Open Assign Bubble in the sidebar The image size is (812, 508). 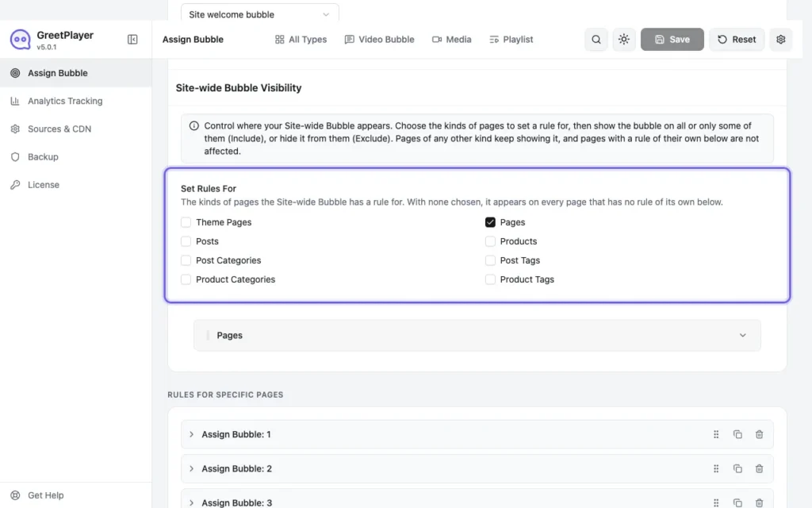click(75, 73)
